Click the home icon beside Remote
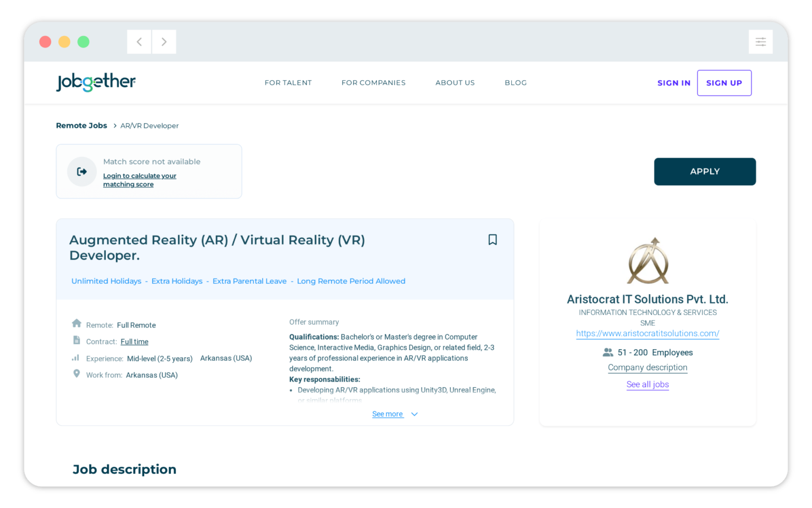812x508 pixels. point(77,323)
